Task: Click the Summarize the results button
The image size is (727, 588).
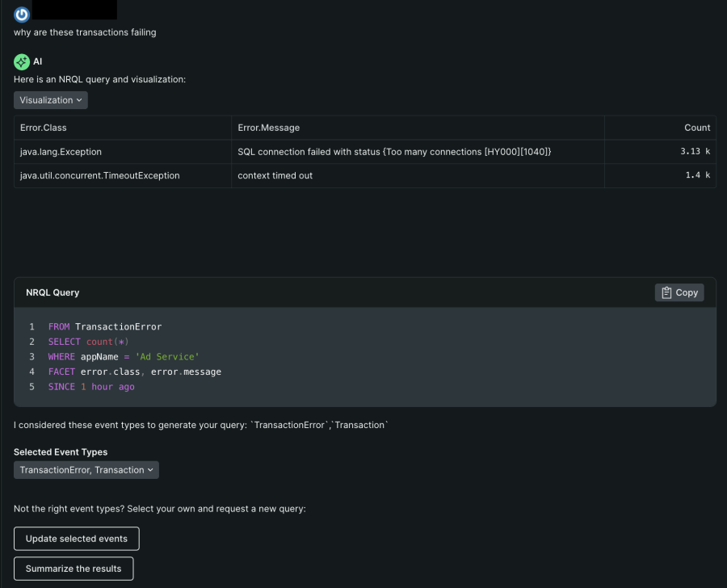Action: tap(74, 569)
